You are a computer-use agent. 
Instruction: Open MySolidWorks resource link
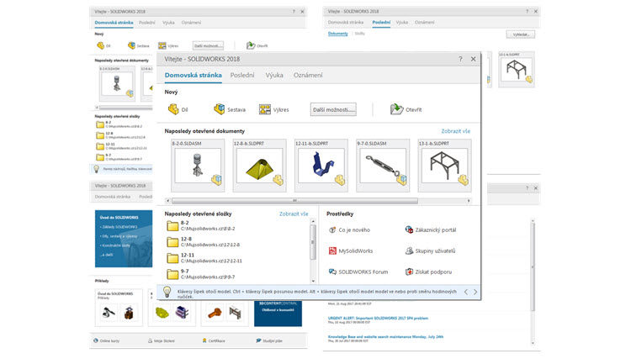[x=351, y=251]
